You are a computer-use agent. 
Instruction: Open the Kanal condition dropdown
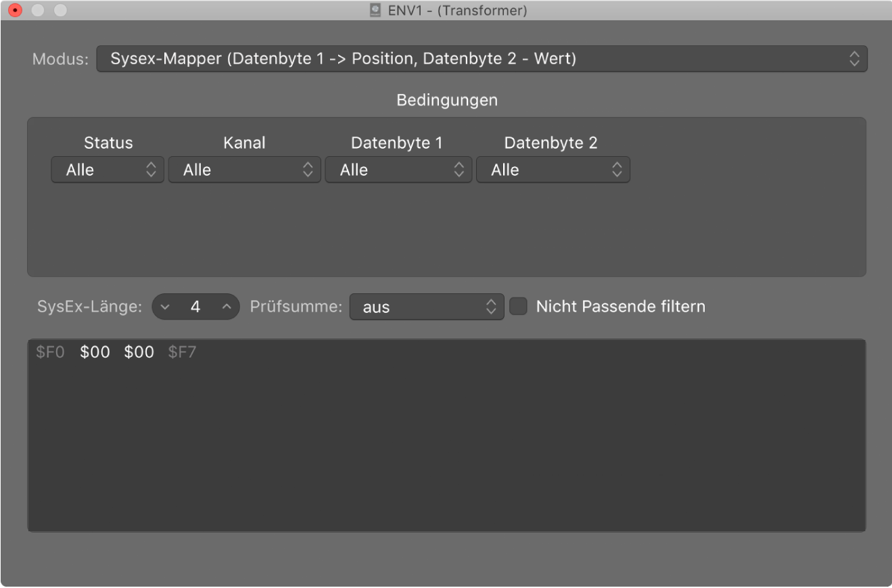(x=244, y=170)
